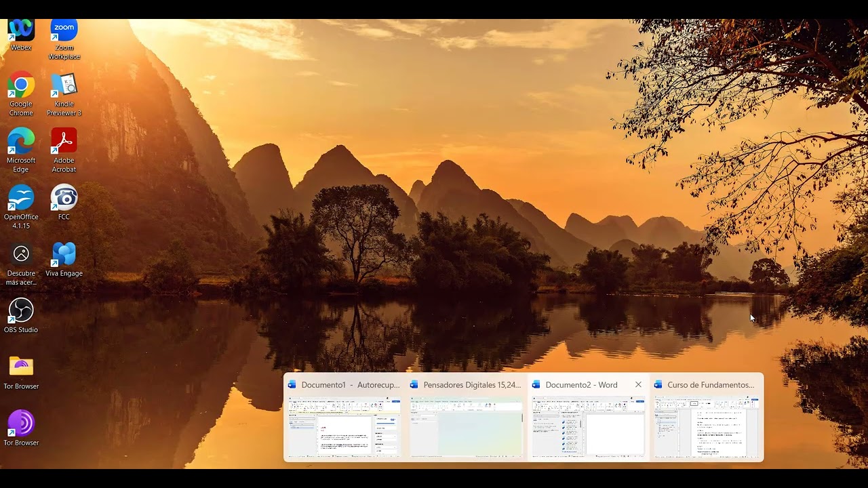Screen dimensions: 868x488
Task: Click the 'Curso de Fundamentos...' title text
Action: (x=711, y=384)
